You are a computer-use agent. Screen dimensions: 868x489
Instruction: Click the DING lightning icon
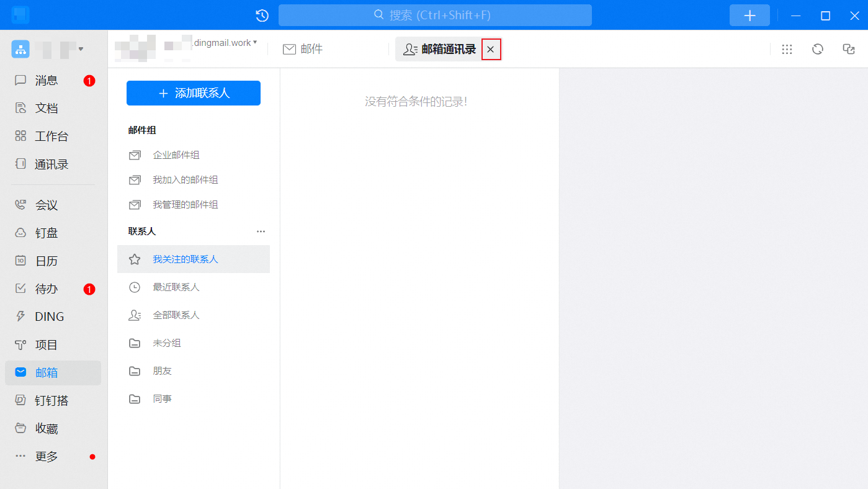(20, 316)
